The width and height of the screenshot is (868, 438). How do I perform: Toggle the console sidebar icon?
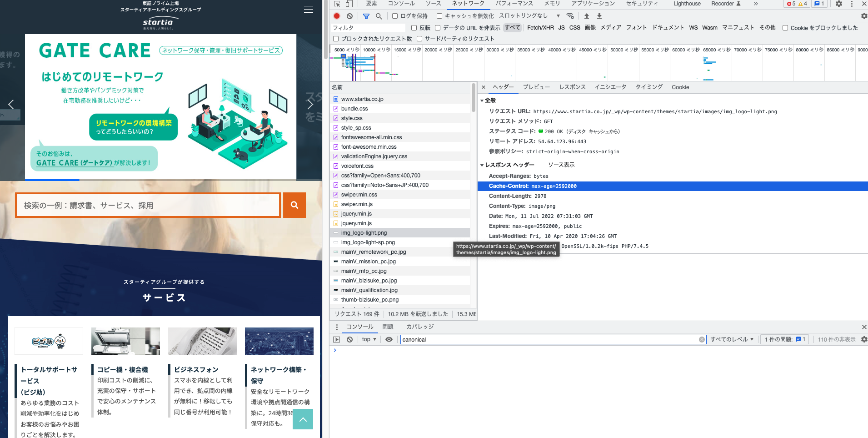[336, 339]
